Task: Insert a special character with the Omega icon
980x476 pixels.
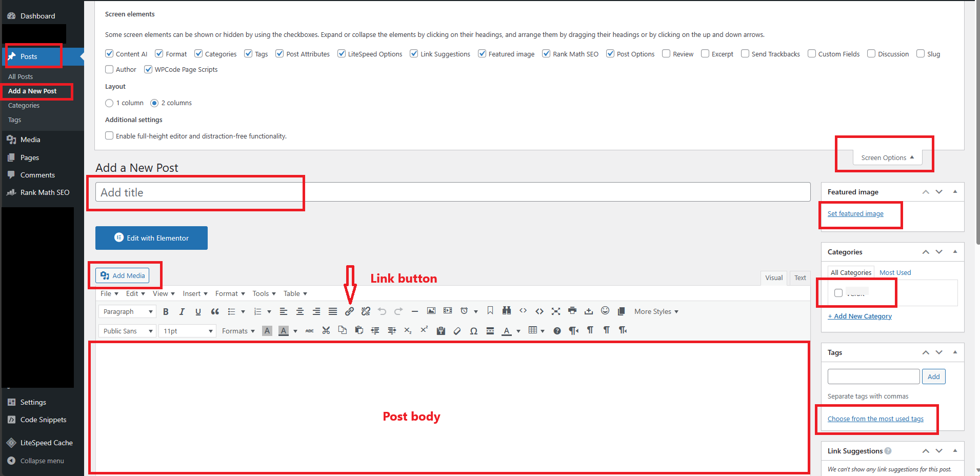Action: [474, 331]
